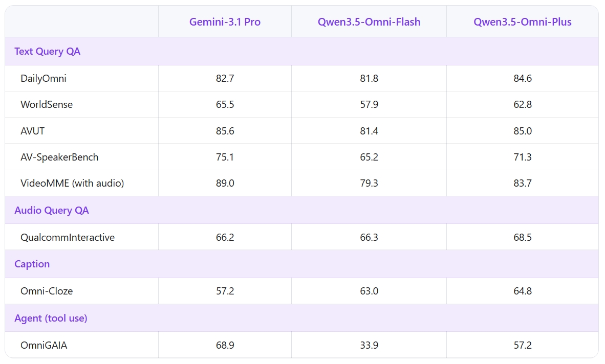Click the 33.9 score in the OmniGAIA row
605x364 pixels.
point(369,345)
